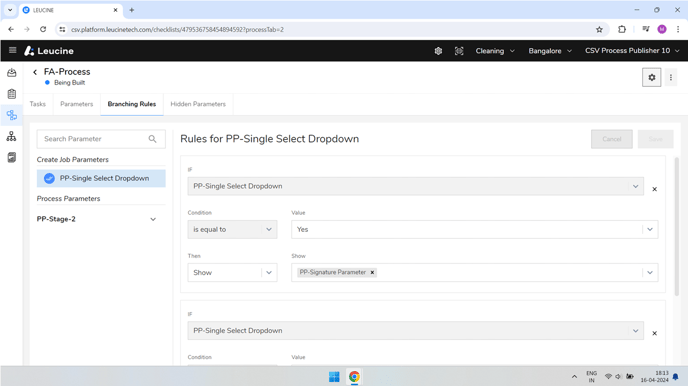Go back using the arrow beside FA-Process
The height and width of the screenshot is (386, 688).
35,72
